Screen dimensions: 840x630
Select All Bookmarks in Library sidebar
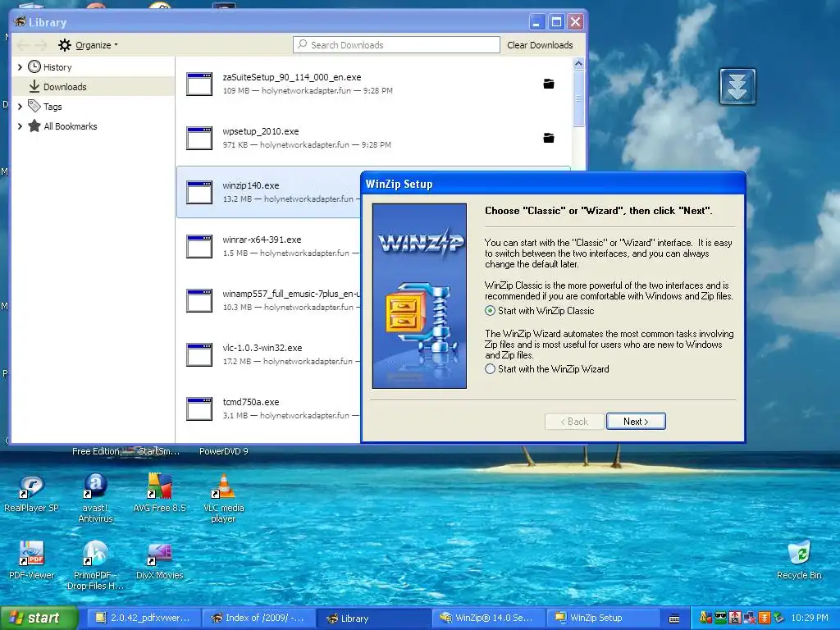pyautogui.click(x=71, y=126)
